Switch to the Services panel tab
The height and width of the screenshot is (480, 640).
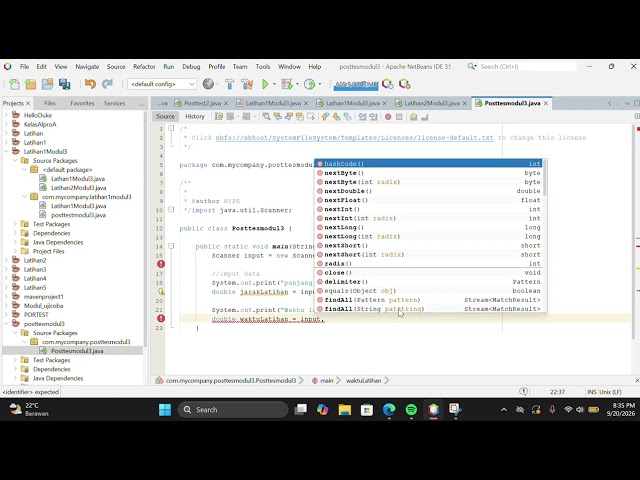114,103
